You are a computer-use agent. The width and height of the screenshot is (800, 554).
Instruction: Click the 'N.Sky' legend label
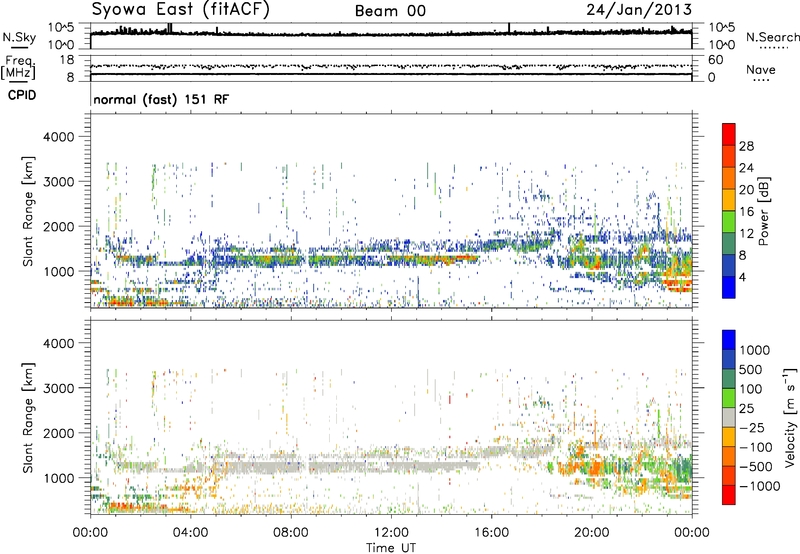[x=19, y=37]
